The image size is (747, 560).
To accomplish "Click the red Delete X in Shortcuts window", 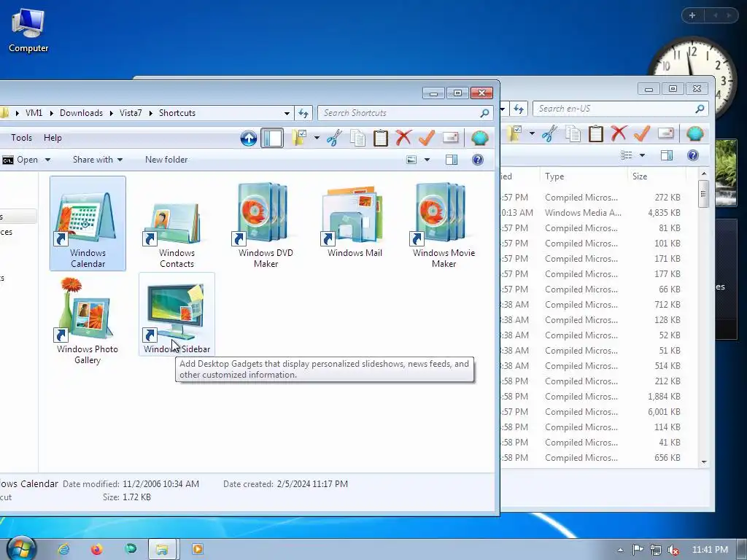I will tap(403, 138).
